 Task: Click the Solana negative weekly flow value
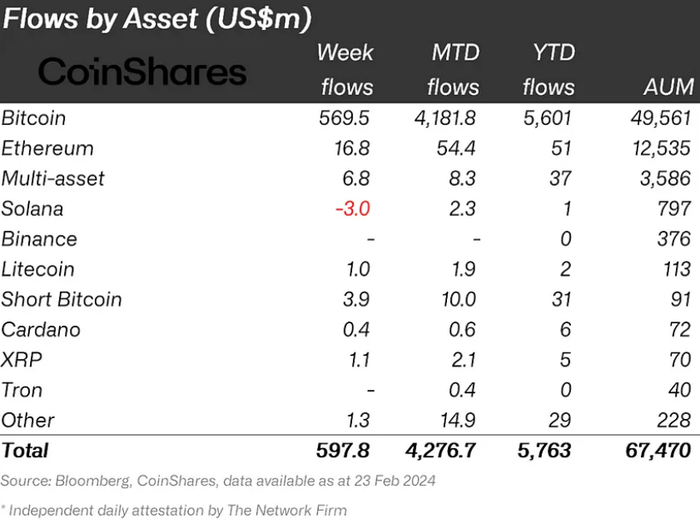(x=353, y=208)
